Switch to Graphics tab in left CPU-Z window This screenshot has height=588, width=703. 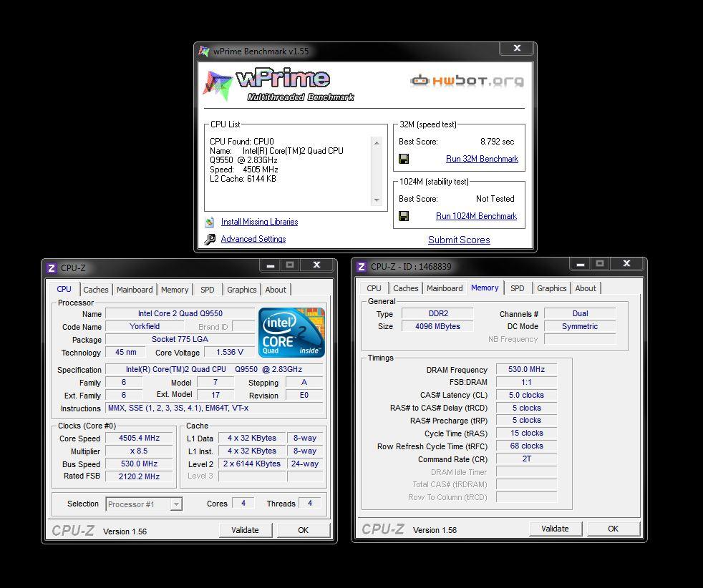coord(242,290)
